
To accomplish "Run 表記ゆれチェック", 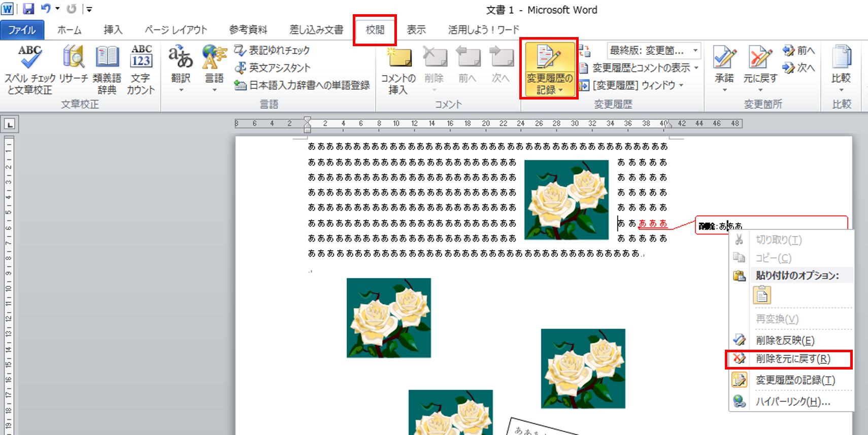I will 272,50.
